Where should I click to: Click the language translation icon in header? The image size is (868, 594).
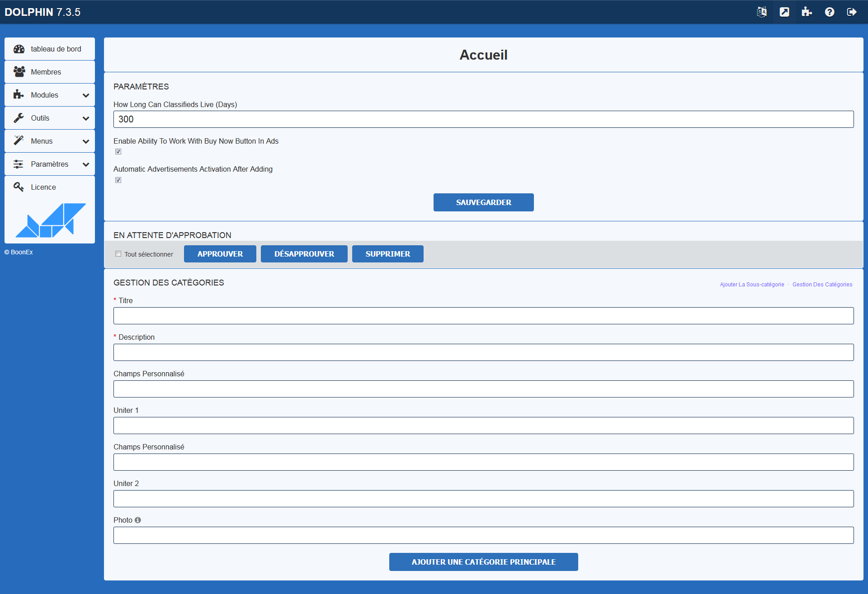tap(762, 12)
